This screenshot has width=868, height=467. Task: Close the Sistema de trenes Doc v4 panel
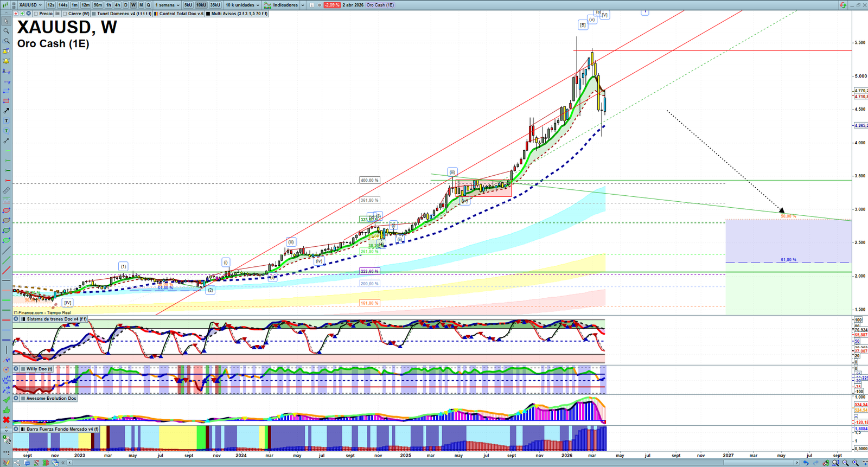(16, 319)
